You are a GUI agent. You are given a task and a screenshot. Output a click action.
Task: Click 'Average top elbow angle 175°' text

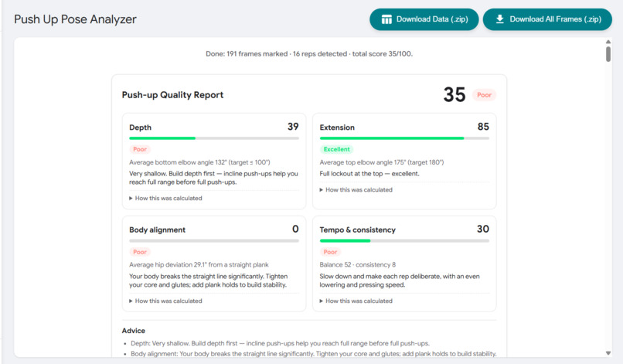coord(381,162)
